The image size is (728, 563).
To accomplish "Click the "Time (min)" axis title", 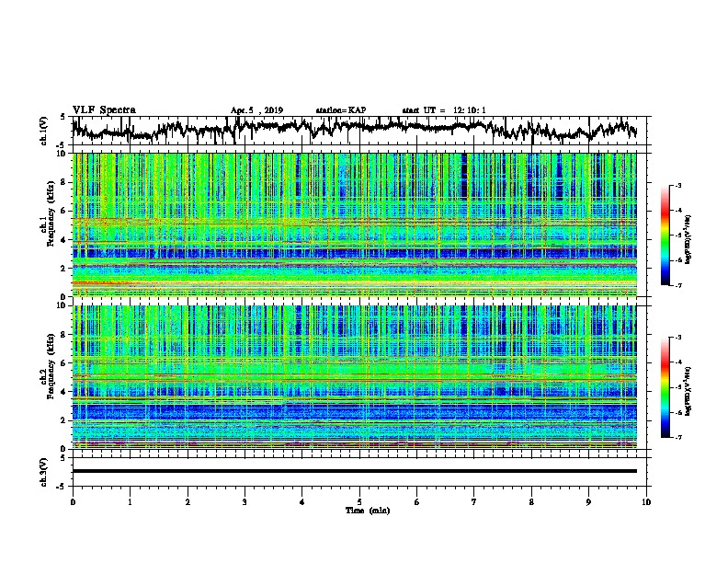I will (368, 511).
